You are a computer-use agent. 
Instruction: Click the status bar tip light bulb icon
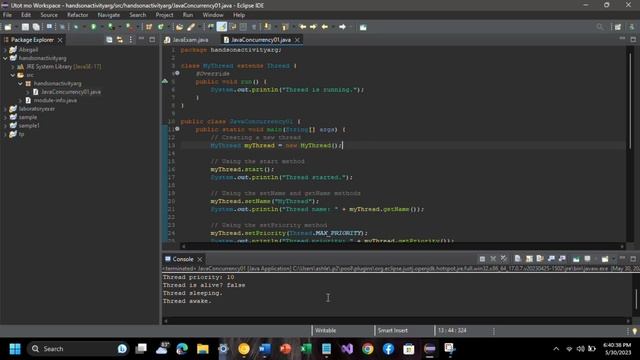pyautogui.click(x=635, y=331)
